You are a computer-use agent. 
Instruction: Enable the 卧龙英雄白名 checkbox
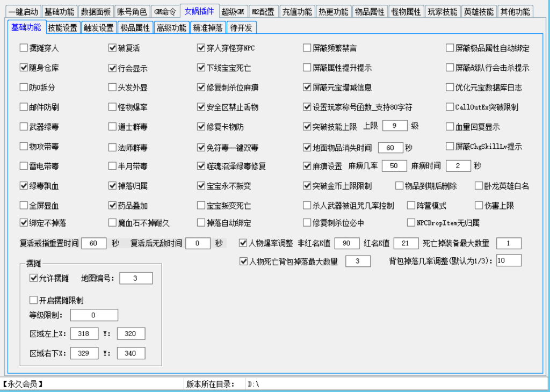coord(478,186)
